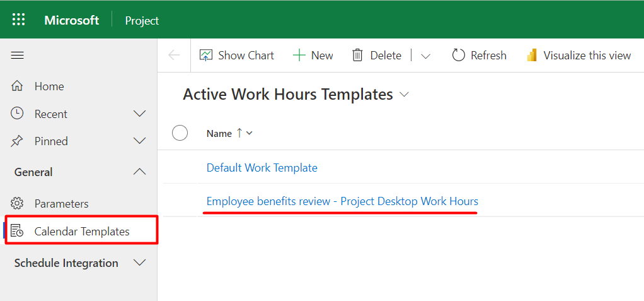This screenshot has width=644, height=301.
Task: Click the Refresh circular arrow icon
Action: (x=458, y=56)
